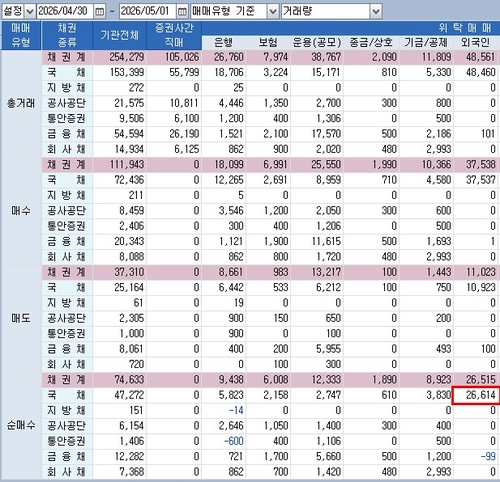Select the 외국인 column header
500x482 pixels.
[476, 42]
